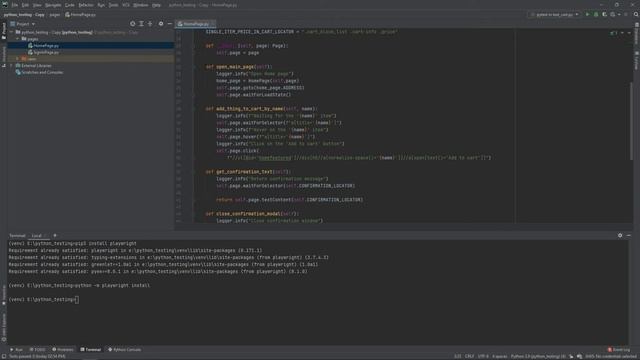Image resolution: width=640 pixels, height=360 pixels.
Task: Click the Debug bug icon
Action: 596,14
